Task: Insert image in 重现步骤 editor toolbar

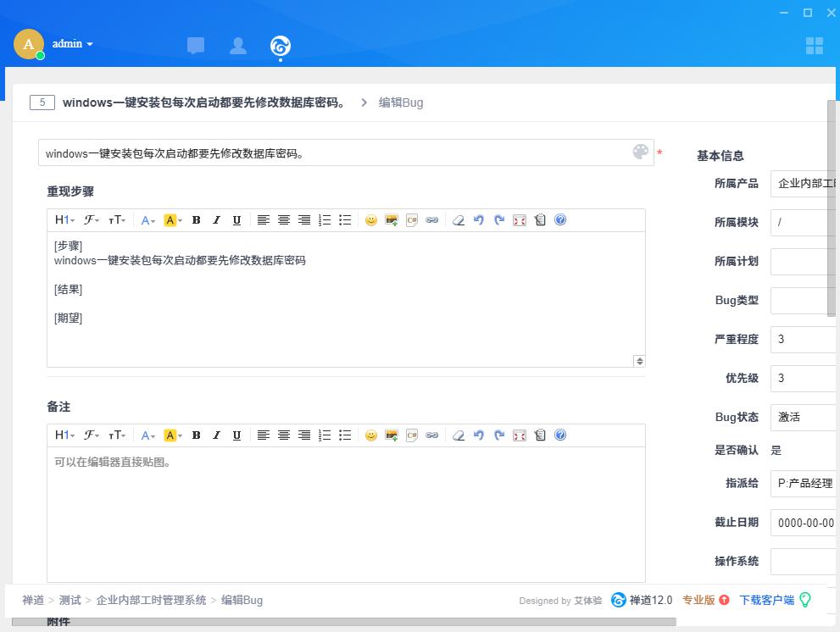Action: click(x=392, y=220)
